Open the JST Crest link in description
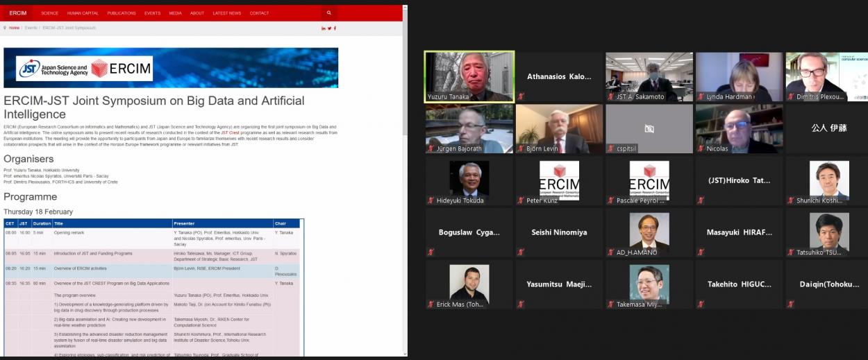The image size is (868, 360). tap(230, 132)
